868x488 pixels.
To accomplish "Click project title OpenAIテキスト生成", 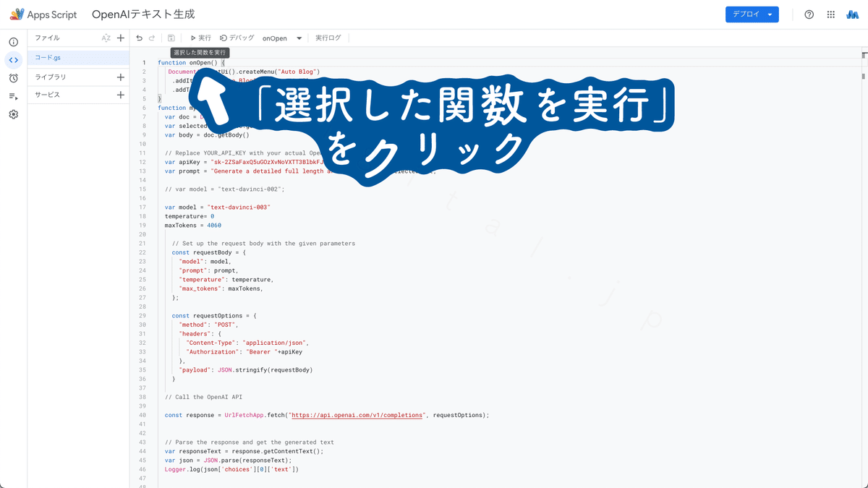I will tap(143, 14).
